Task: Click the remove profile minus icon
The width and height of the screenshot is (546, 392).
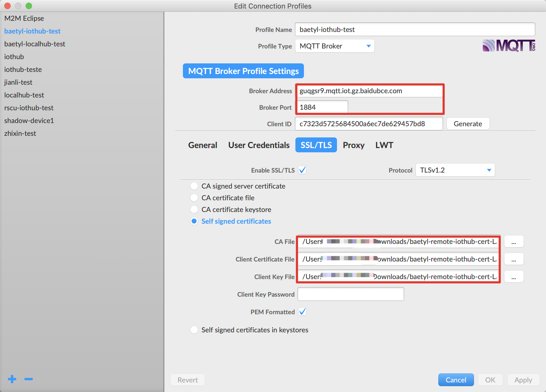Action: click(29, 379)
